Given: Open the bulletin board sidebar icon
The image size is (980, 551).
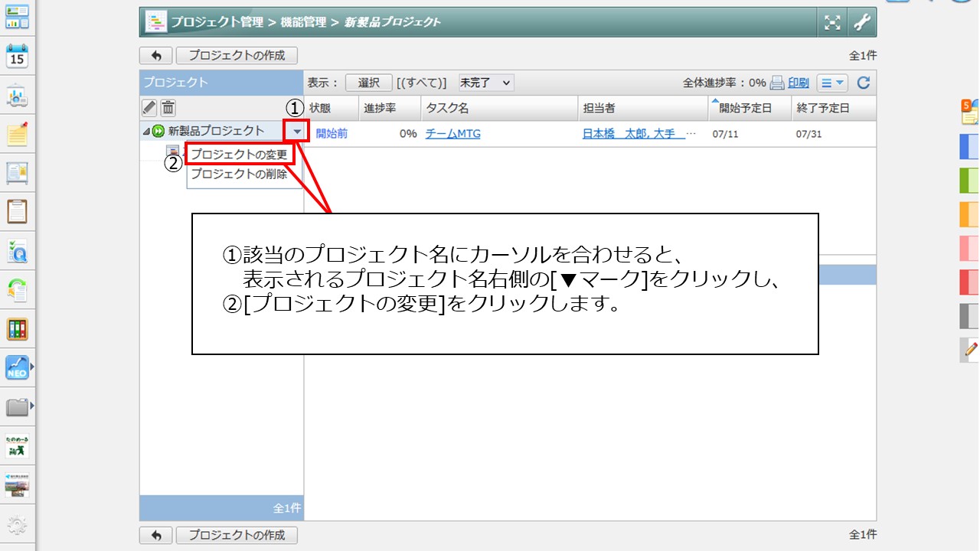Looking at the screenshot, I should tap(17, 174).
